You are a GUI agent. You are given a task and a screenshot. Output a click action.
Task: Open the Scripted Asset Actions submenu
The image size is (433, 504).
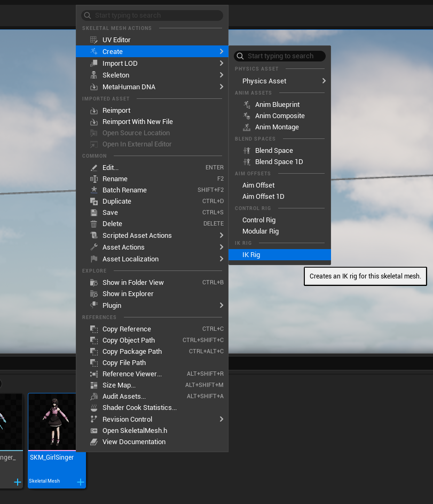[221, 236]
